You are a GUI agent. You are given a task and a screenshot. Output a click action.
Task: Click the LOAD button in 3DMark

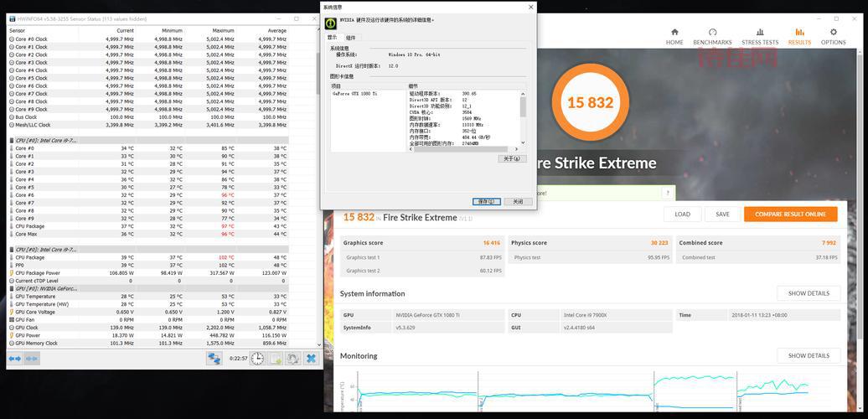pyautogui.click(x=682, y=215)
